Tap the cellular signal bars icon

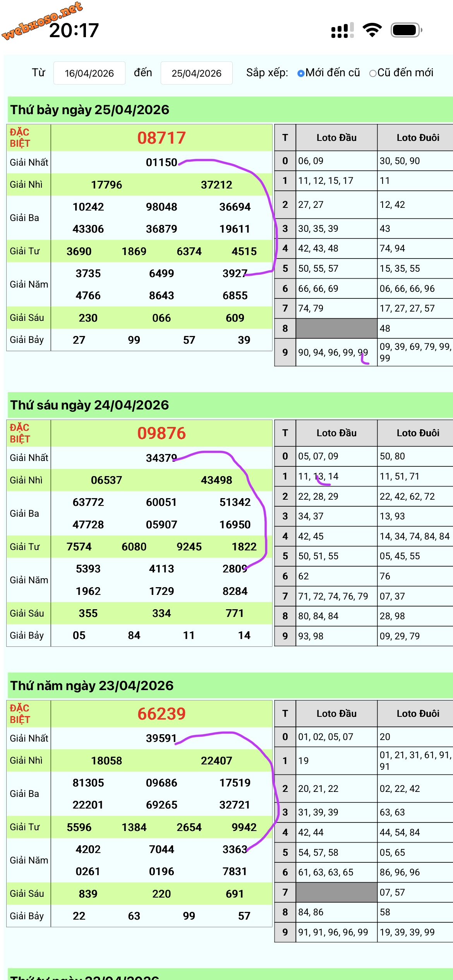343,30
